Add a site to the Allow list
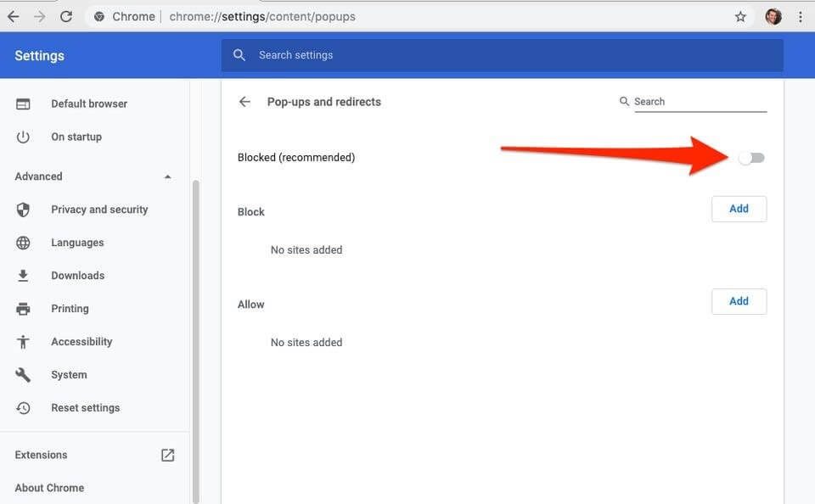This screenshot has width=815, height=504. point(739,301)
